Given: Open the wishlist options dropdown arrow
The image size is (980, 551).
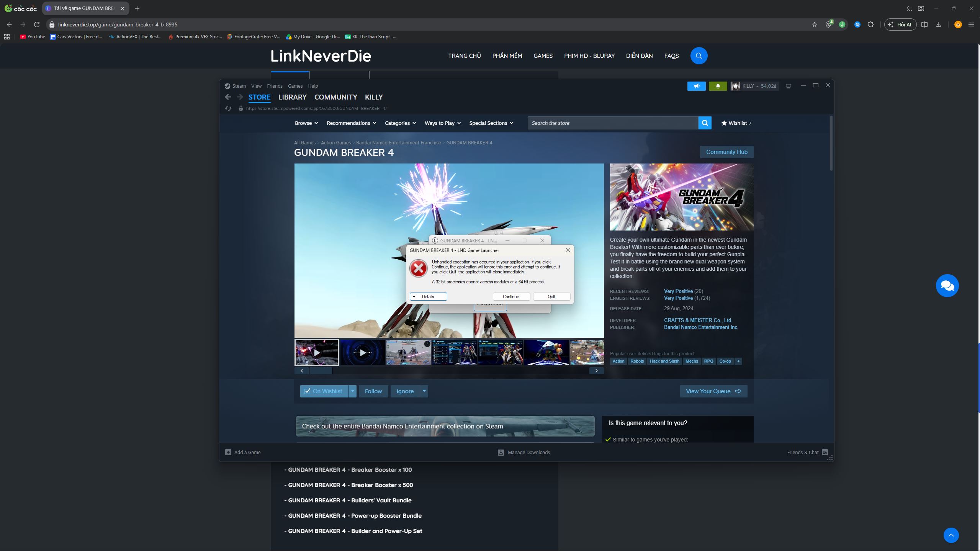Looking at the screenshot, I should [x=352, y=391].
